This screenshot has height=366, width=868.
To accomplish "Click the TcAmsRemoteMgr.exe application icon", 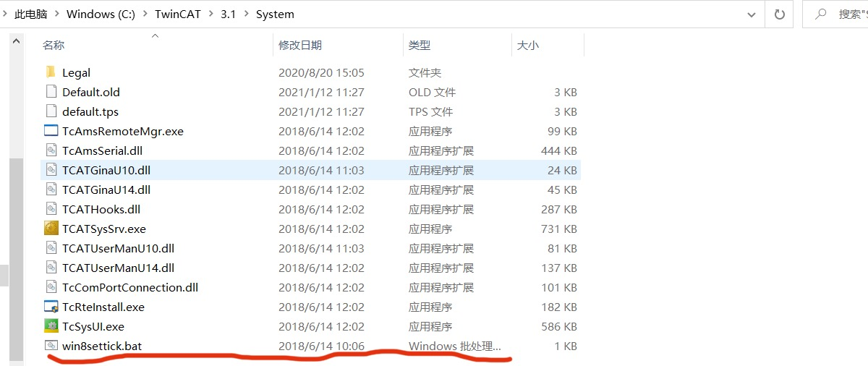I will (x=51, y=131).
